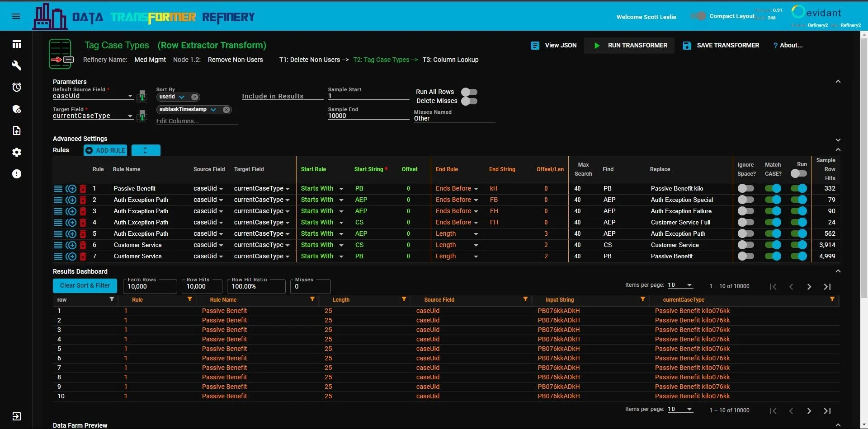Image resolution: width=868 pixels, height=429 pixels.
Task: Click the wrench tools sidebar icon
Action: tap(16, 65)
